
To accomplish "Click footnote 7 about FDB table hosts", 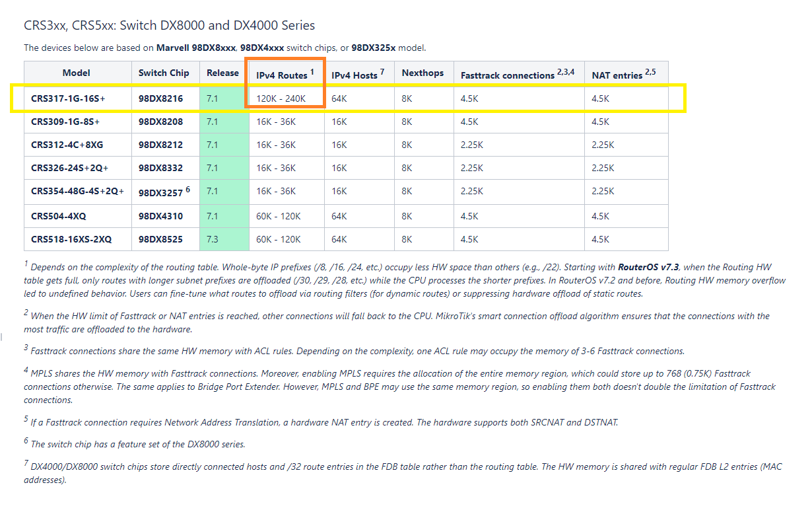I will click(403, 472).
